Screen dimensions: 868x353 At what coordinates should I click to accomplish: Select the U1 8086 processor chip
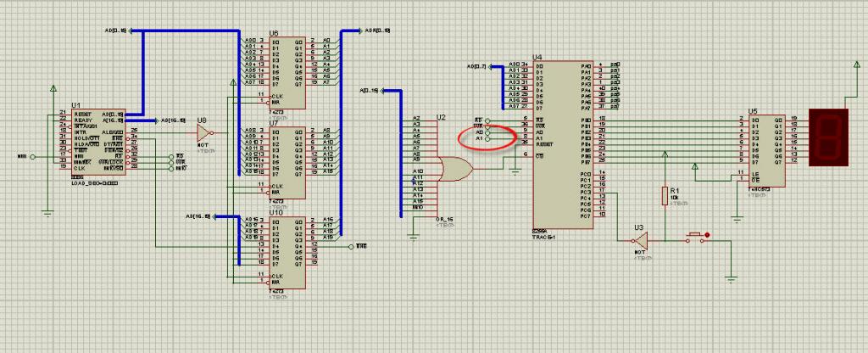click(98, 142)
